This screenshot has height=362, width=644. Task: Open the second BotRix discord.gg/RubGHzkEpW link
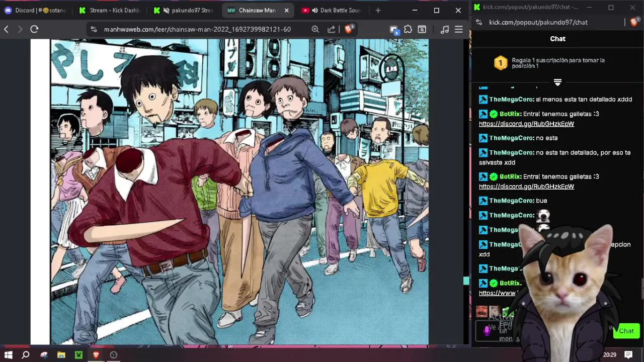click(x=526, y=187)
